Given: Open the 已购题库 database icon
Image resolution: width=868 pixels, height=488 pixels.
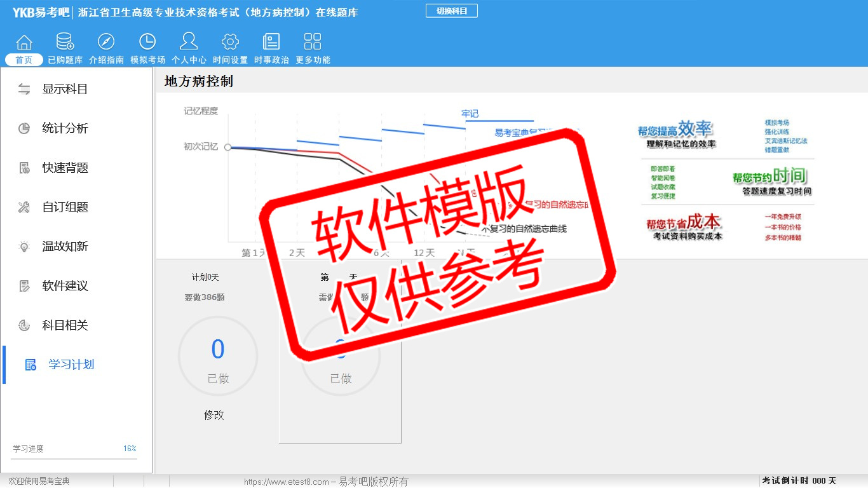Looking at the screenshot, I should [65, 42].
